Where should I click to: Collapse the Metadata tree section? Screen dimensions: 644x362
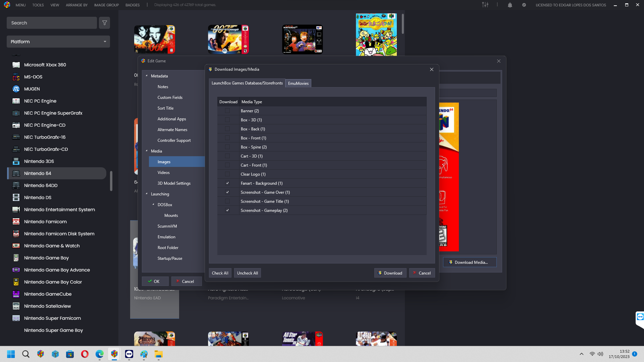point(147,76)
